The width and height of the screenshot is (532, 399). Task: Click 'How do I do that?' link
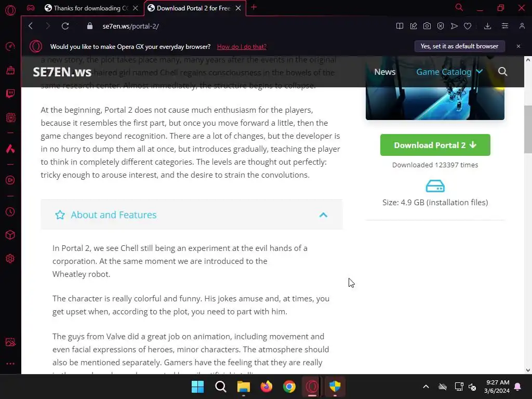(x=242, y=47)
